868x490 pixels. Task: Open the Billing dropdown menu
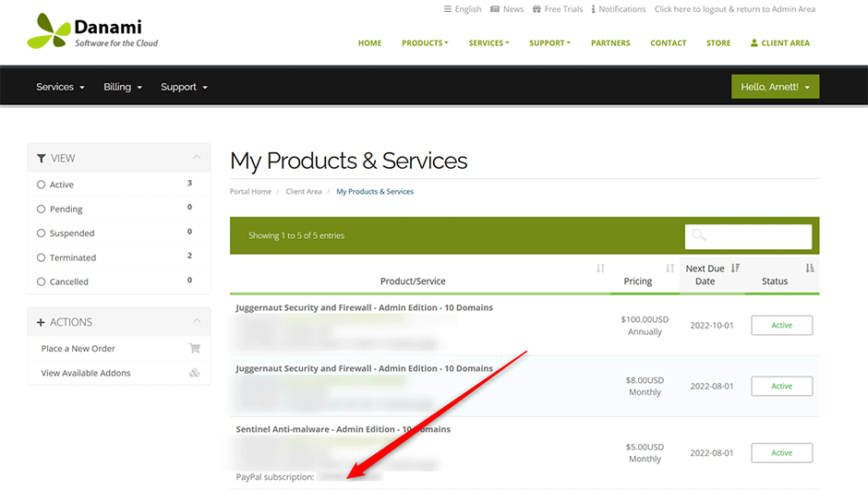tap(123, 87)
